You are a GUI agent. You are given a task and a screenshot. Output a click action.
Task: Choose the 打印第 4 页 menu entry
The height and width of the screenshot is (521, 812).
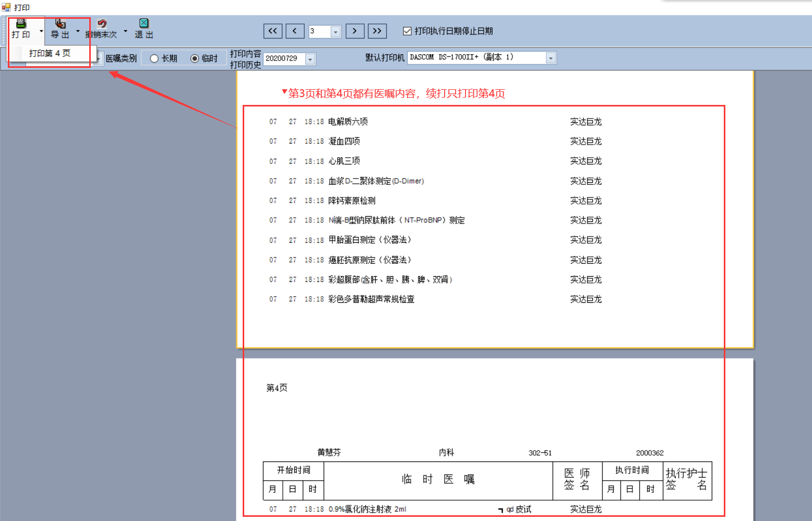[50, 53]
